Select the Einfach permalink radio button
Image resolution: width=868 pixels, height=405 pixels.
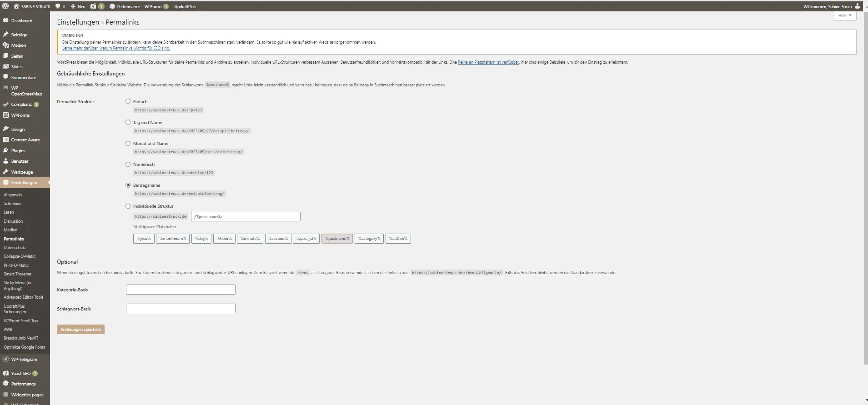(x=128, y=101)
